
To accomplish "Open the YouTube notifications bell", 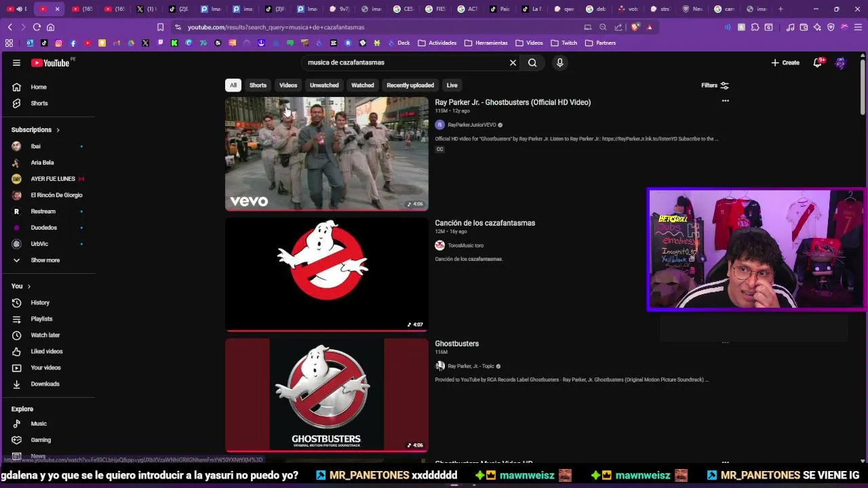I will click(x=818, y=62).
